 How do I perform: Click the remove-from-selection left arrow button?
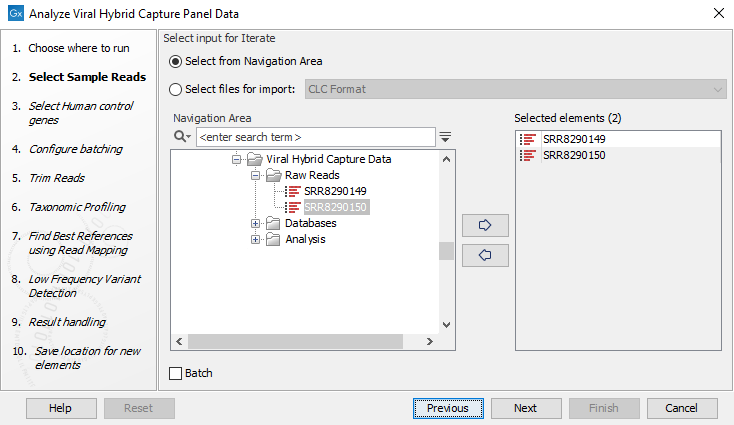point(485,255)
